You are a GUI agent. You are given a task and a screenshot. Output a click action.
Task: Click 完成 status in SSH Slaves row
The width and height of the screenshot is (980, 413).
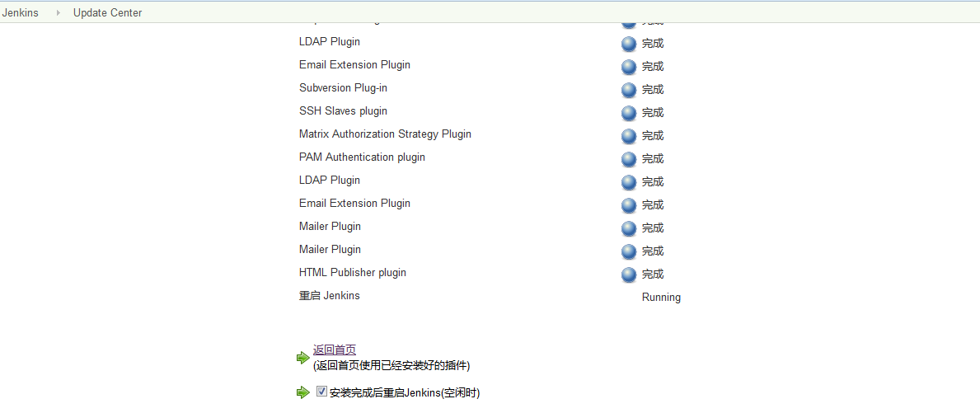[x=653, y=113]
